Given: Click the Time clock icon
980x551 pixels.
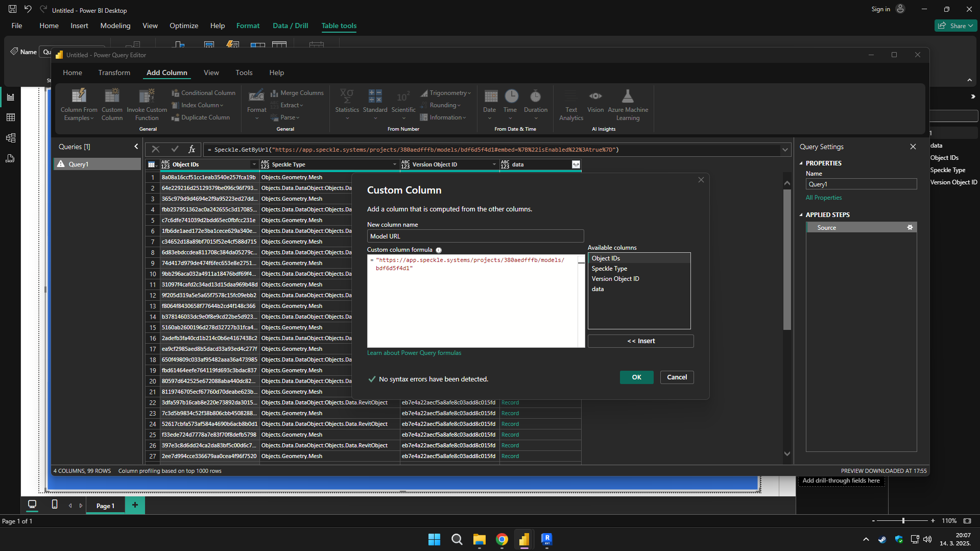Looking at the screenshot, I should click(511, 96).
